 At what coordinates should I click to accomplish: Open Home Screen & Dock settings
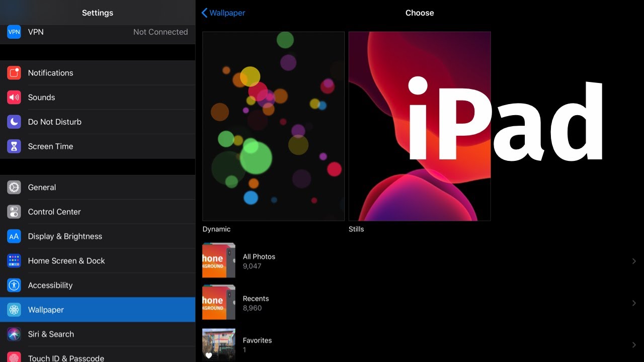pyautogui.click(x=98, y=261)
